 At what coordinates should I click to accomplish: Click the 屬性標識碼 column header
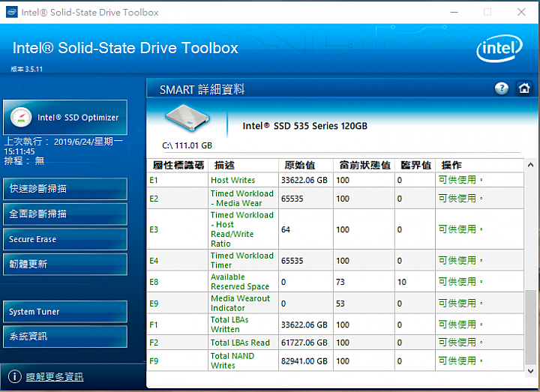coord(178,166)
